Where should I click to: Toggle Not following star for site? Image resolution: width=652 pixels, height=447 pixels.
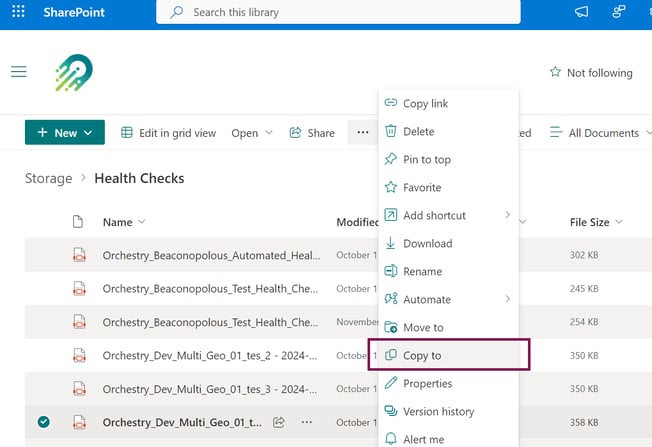pos(590,73)
